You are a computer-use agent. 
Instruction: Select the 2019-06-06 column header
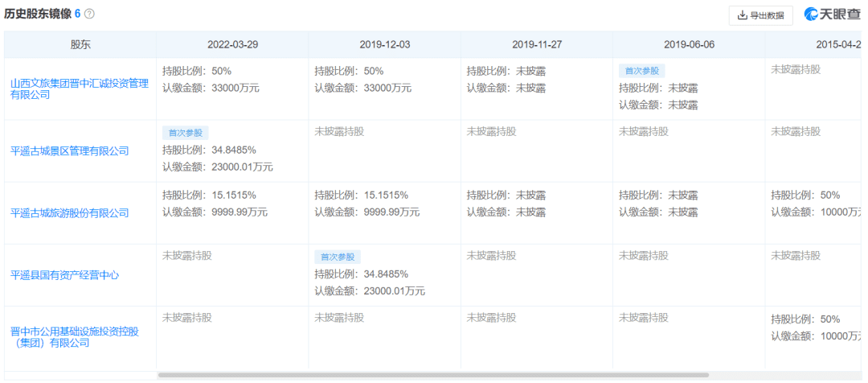(689, 45)
